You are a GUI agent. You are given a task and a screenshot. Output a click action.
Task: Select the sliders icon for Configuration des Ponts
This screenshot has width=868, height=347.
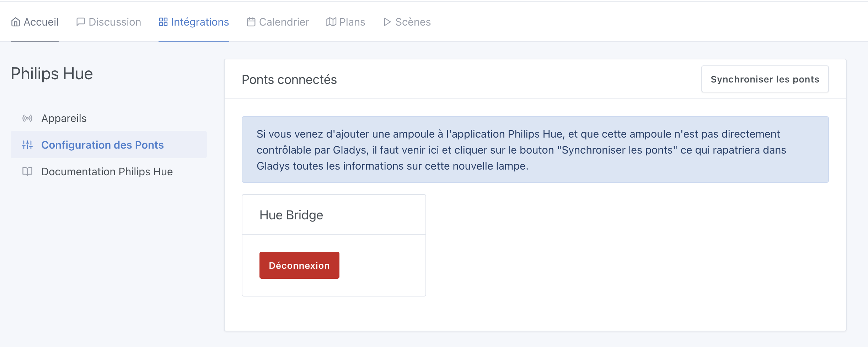[27, 145]
